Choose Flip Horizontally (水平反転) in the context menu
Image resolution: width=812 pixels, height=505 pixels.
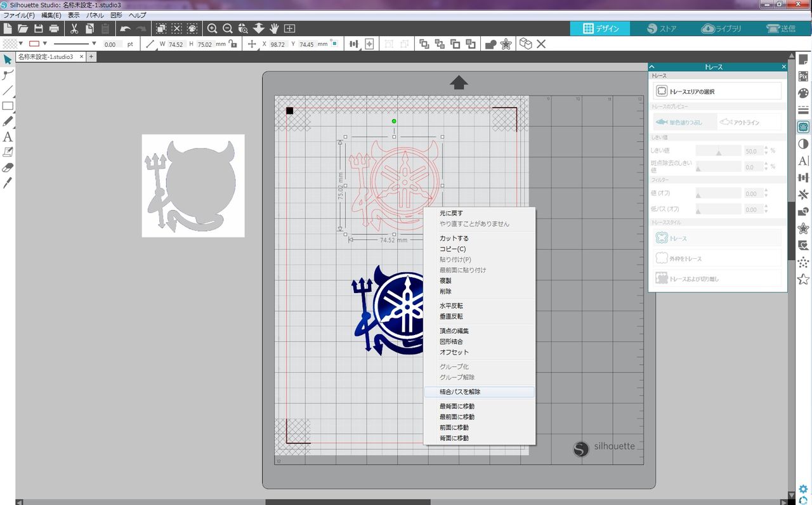(x=480, y=306)
